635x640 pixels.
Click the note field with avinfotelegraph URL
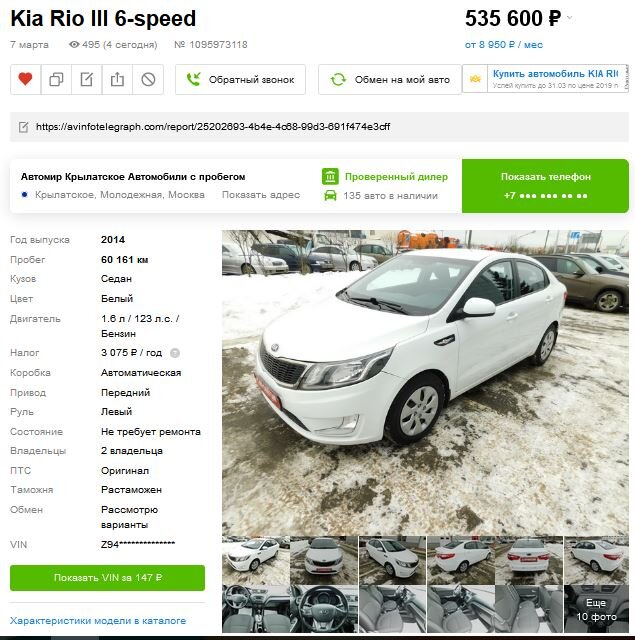click(x=319, y=127)
